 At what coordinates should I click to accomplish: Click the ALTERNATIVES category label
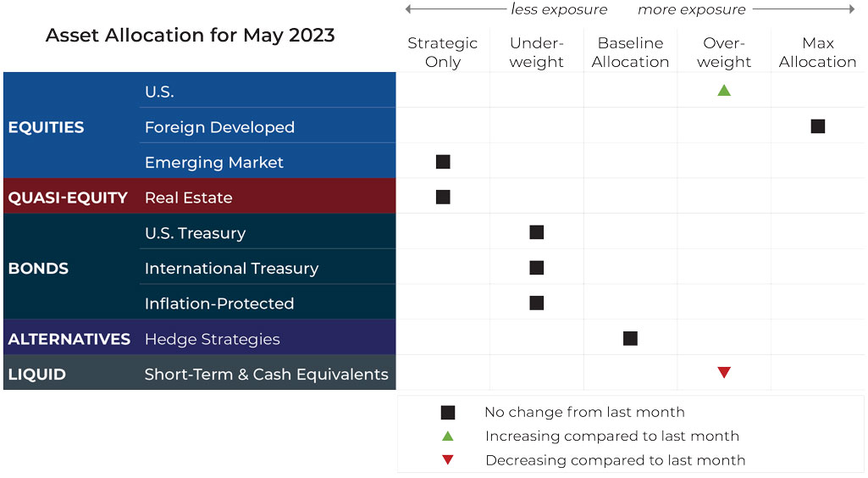click(x=69, y=339)
